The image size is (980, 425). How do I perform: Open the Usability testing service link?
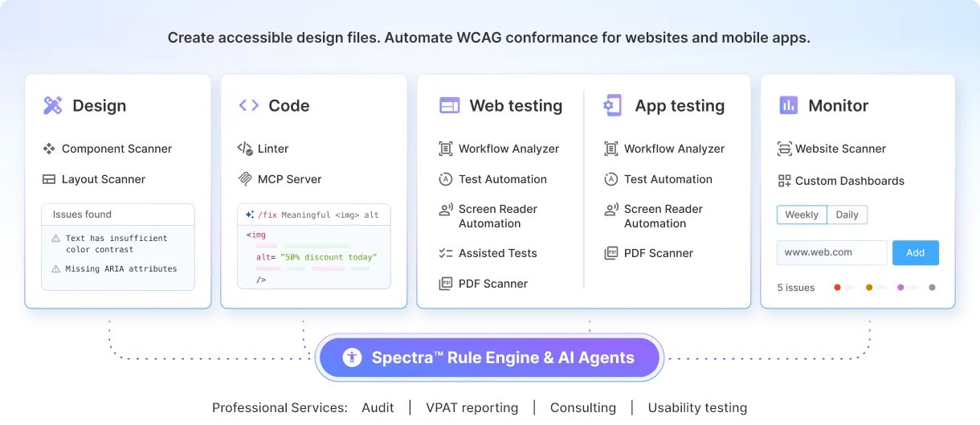click(x=697, y=408)
